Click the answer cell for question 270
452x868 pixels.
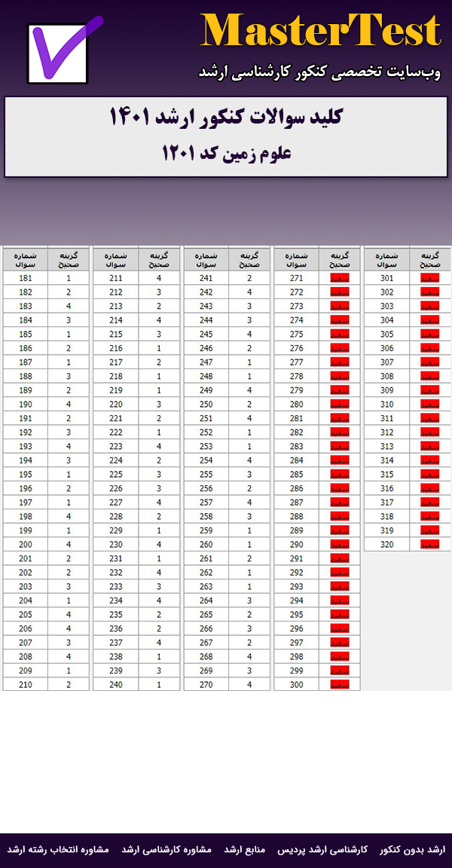249,684
